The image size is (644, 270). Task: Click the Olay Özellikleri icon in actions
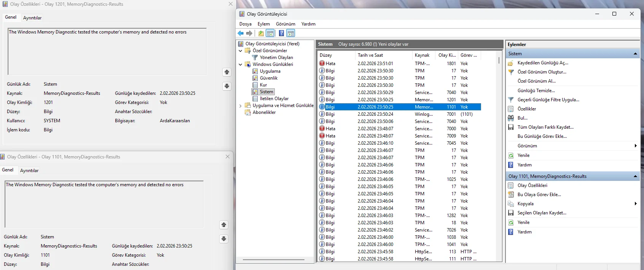click(511, 185)
